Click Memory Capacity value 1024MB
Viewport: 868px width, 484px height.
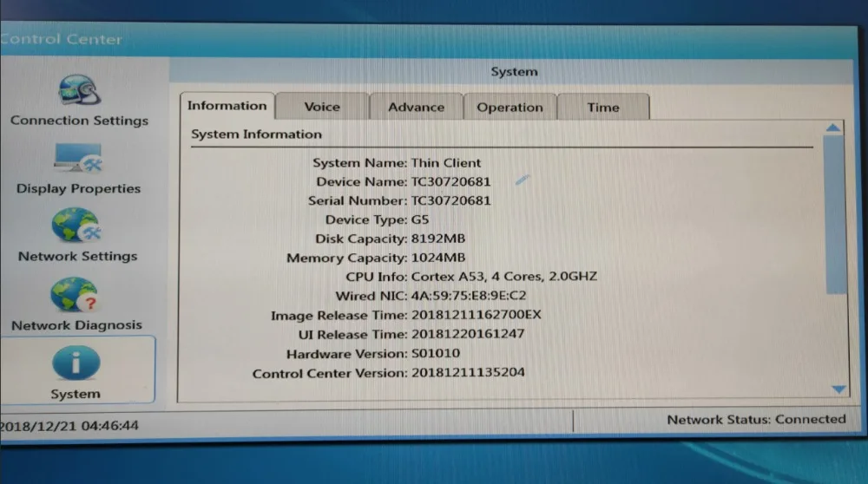pos(437,258)
